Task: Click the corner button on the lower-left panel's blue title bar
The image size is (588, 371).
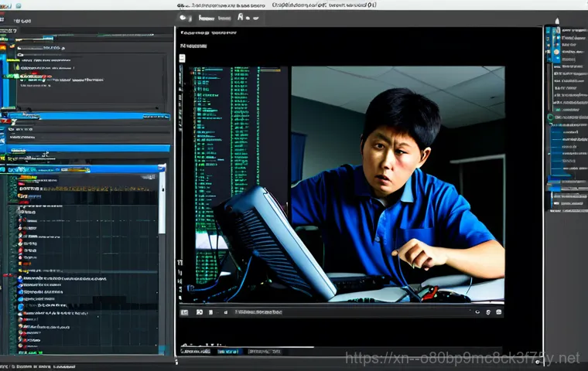Action: point(162,168)
